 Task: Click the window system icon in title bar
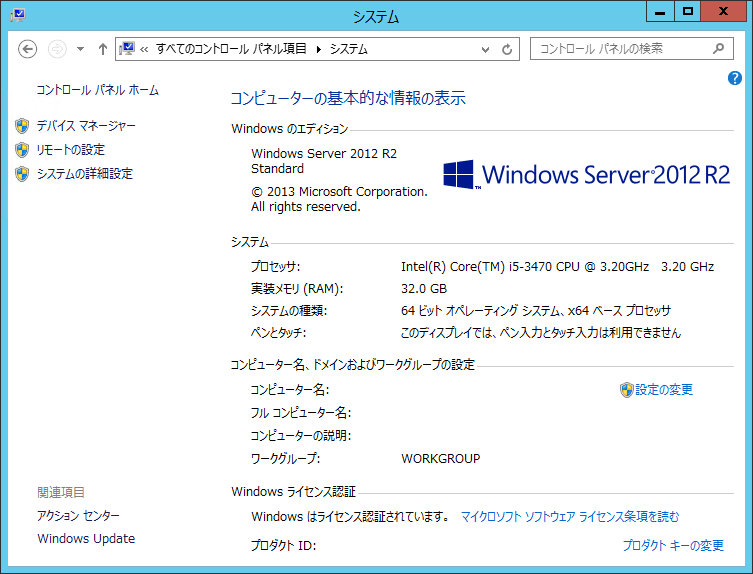(18, 15)
